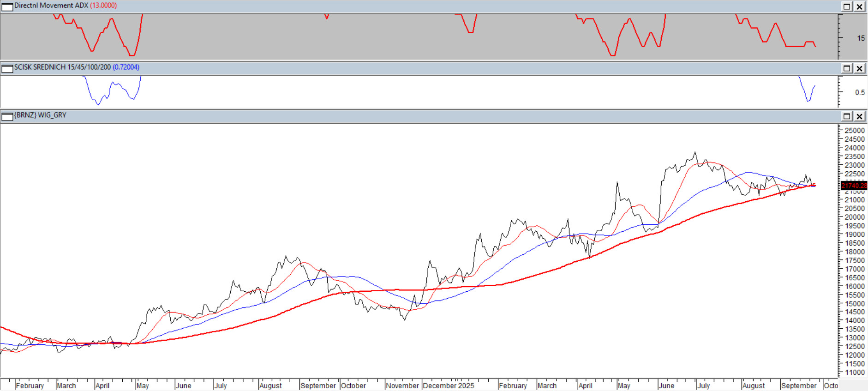Open the WIG_GRY chart pane menu icon
Viewport: 868px width, 391px height.
coord(7,116)
